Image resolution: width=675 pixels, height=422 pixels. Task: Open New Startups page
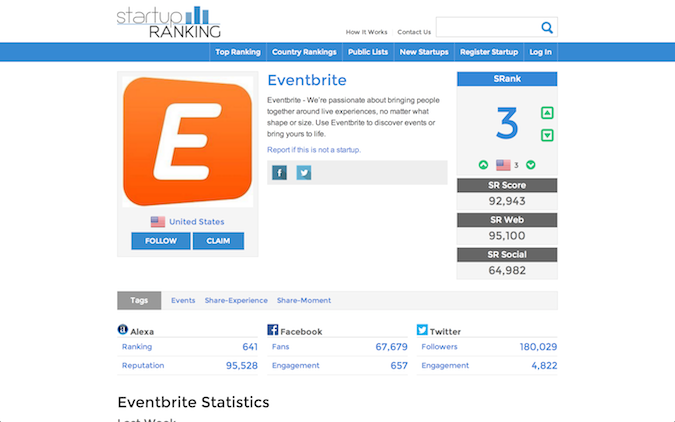coord(424,52)
